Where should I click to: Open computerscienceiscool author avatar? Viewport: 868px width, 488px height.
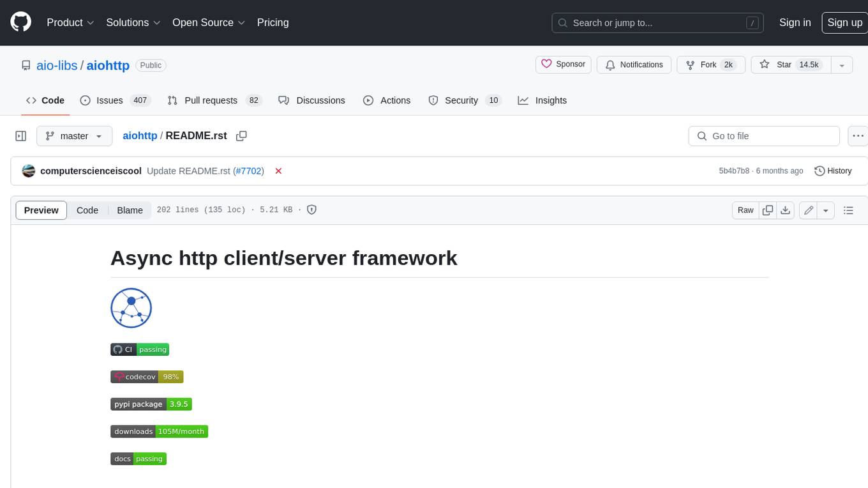pyautogui.click(x=28, y=171)
